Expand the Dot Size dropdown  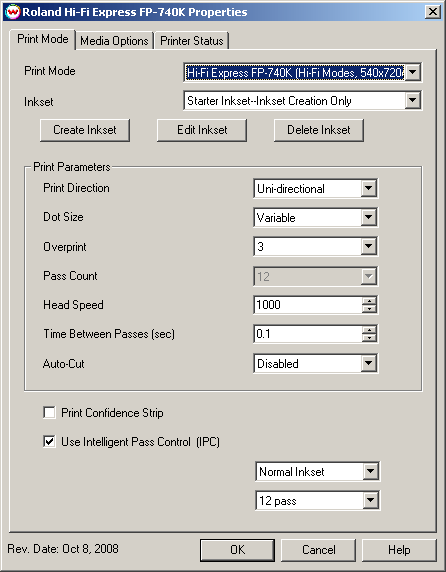click(369, 217)
